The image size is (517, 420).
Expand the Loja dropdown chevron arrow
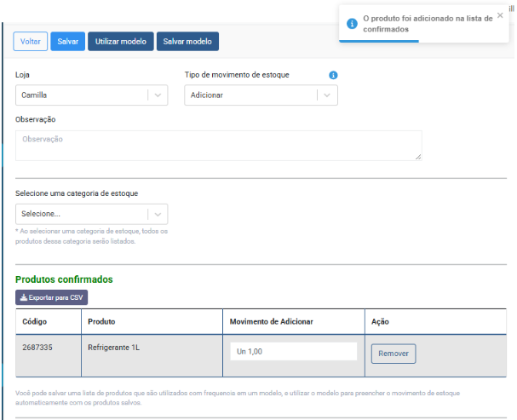coord(158,95)
